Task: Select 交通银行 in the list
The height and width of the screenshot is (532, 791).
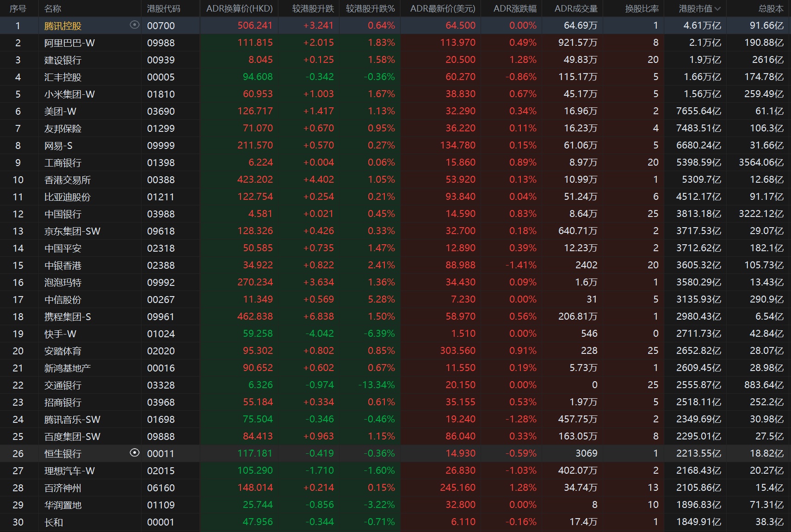Action: [x=62, y=385]
